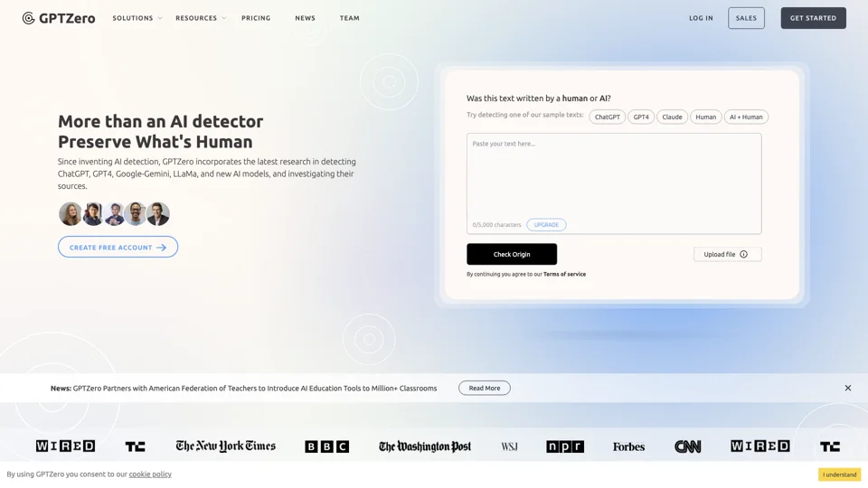The width and height of the screenshot is (868, 488).
Task: Choose the Claude sample text chip
Action: (672, 117)
